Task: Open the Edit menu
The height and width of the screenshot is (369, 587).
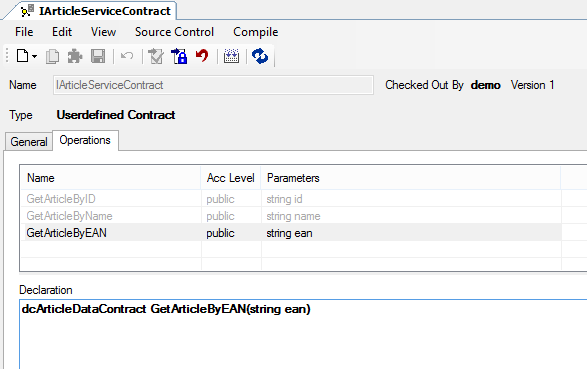Action: 62,32
